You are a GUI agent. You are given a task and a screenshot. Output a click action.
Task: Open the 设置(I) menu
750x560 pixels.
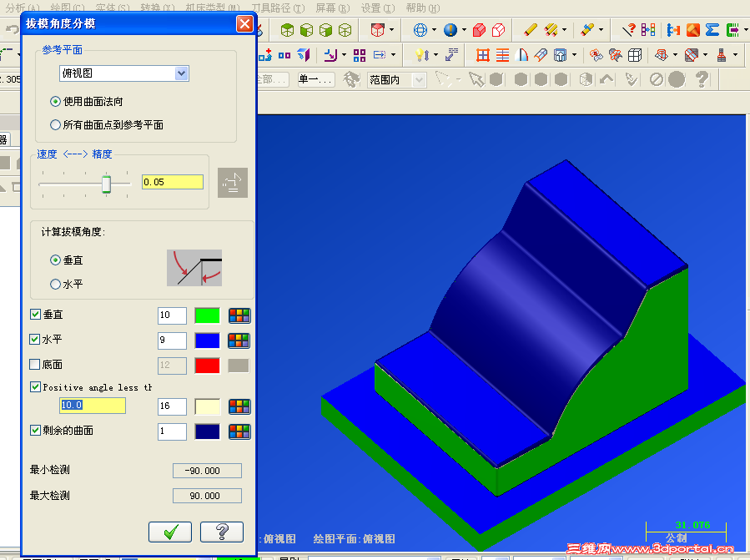tap(378, 8)
